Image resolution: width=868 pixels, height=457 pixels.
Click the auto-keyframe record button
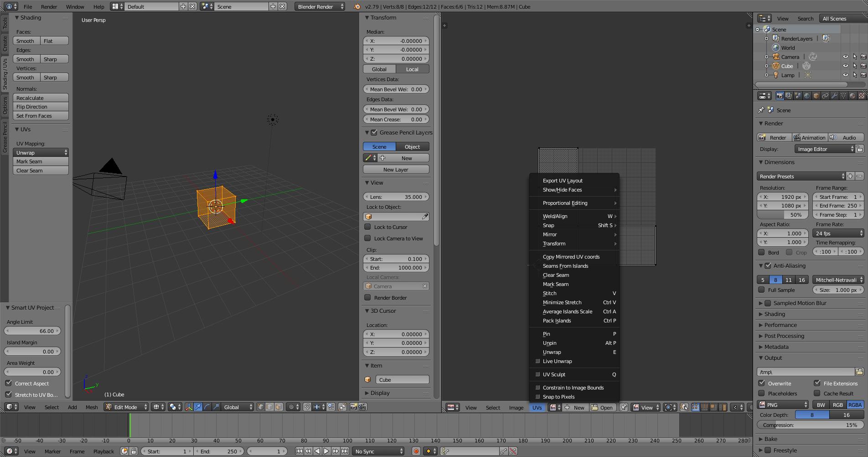pos(416,451)
